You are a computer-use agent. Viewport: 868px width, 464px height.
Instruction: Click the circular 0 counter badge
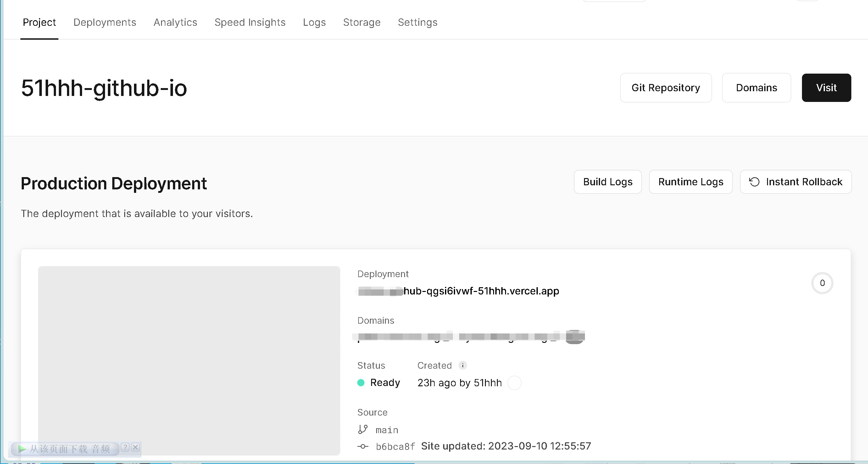point(822,283)
